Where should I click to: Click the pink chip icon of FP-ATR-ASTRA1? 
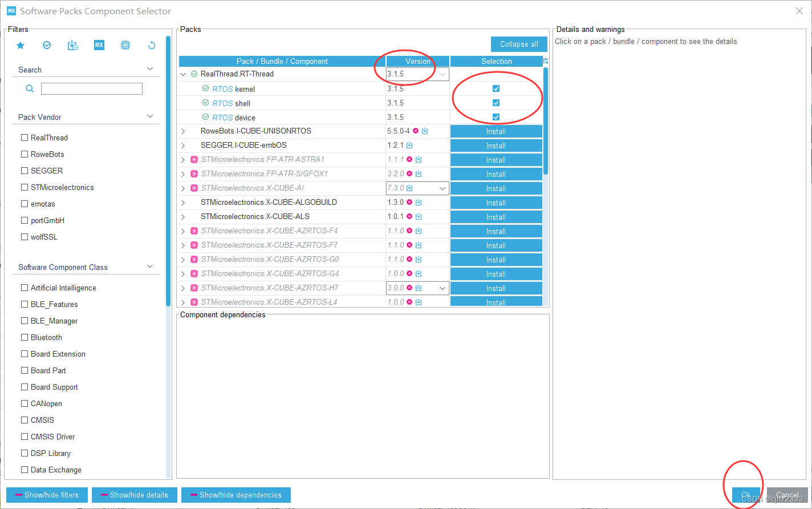point(194,159)
